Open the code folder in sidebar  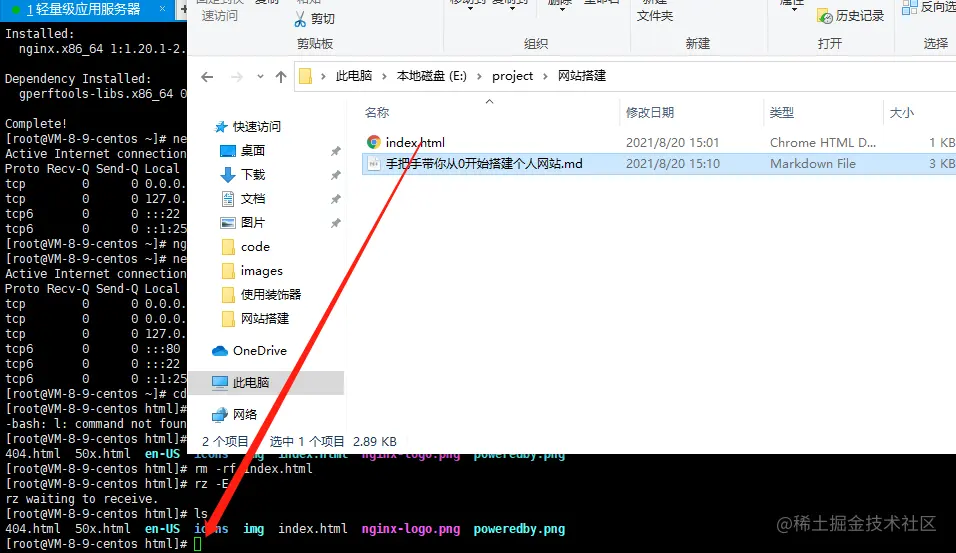(255, 246)
